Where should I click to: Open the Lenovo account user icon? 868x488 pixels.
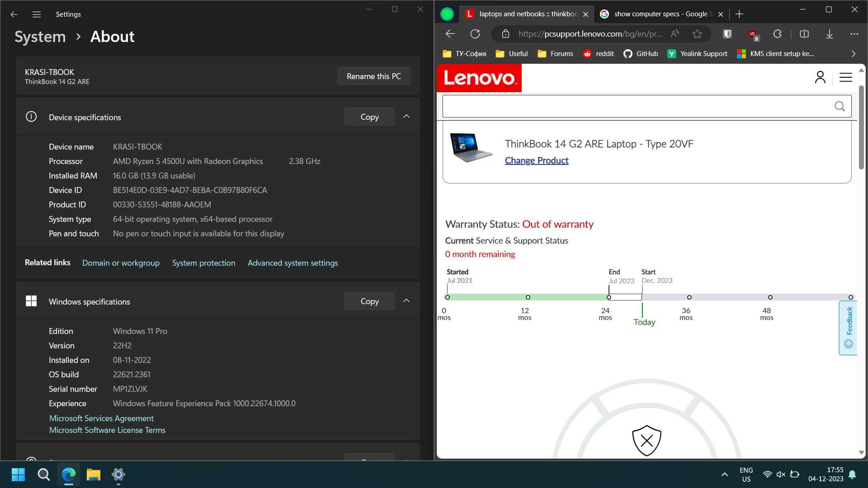pyautogui.click(x=820, y=77)
